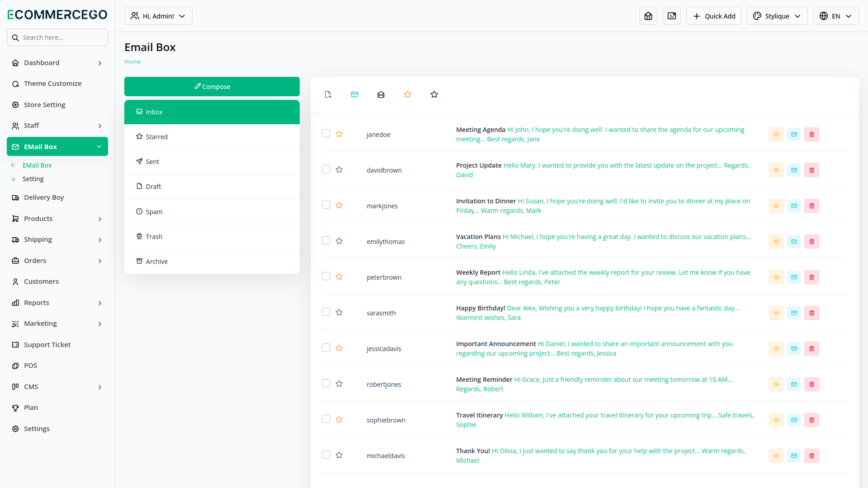Open the Stylique theme dropdown
The image size is (868, 488).
[x=777, y=16]
